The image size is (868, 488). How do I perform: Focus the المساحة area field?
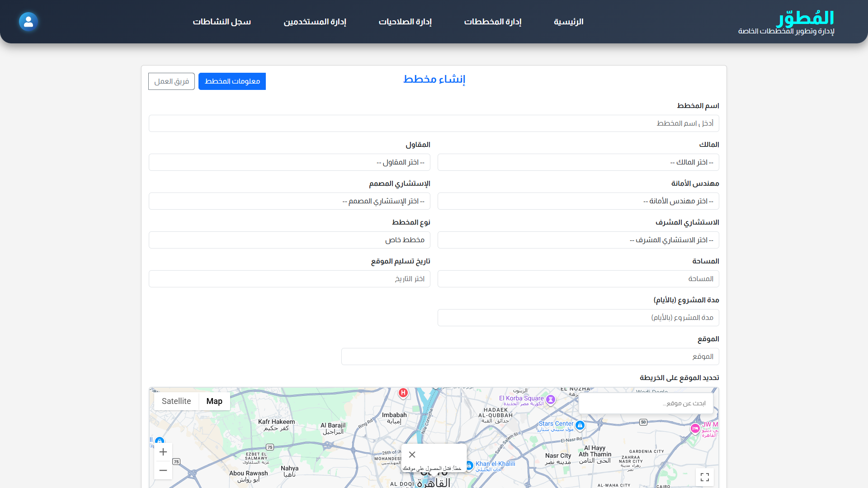578,279
